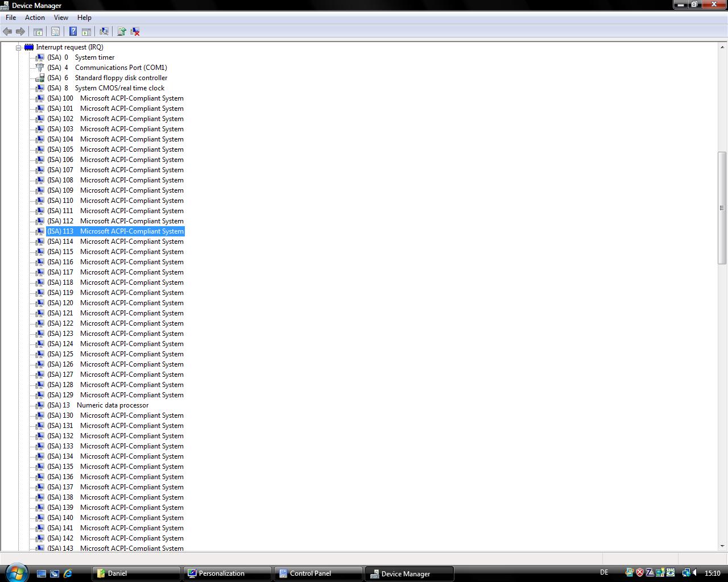Click the DE language indicator
The image size is (728, 582).
[604, 573]
